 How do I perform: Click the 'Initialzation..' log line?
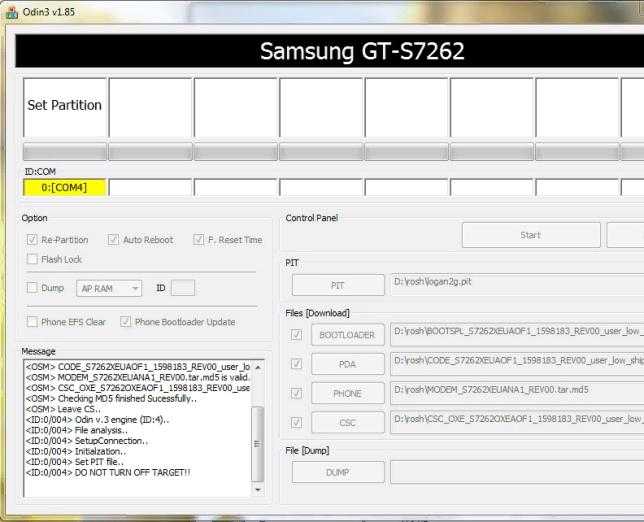click(76, 451)
